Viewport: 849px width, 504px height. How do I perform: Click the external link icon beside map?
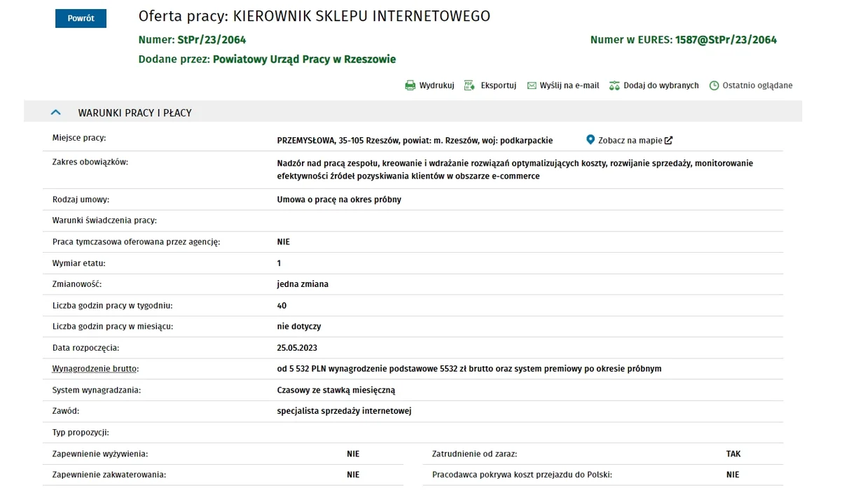pos(668,140)
